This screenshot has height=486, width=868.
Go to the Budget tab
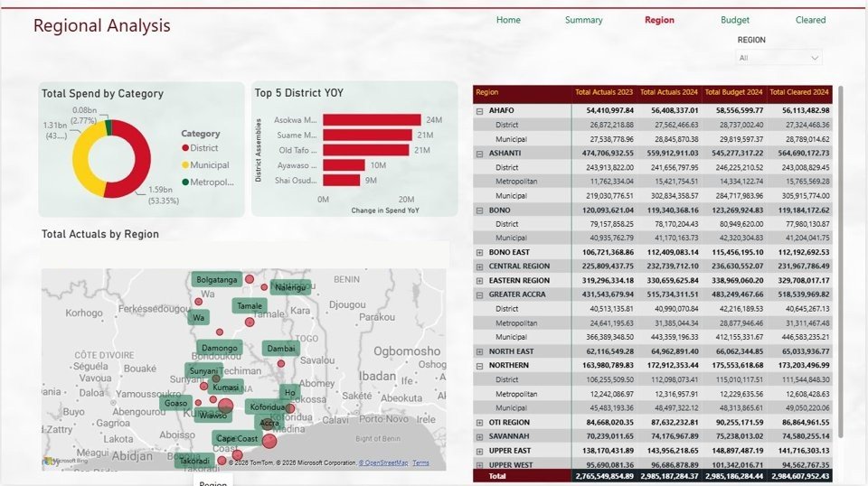(x=734, y=20)
